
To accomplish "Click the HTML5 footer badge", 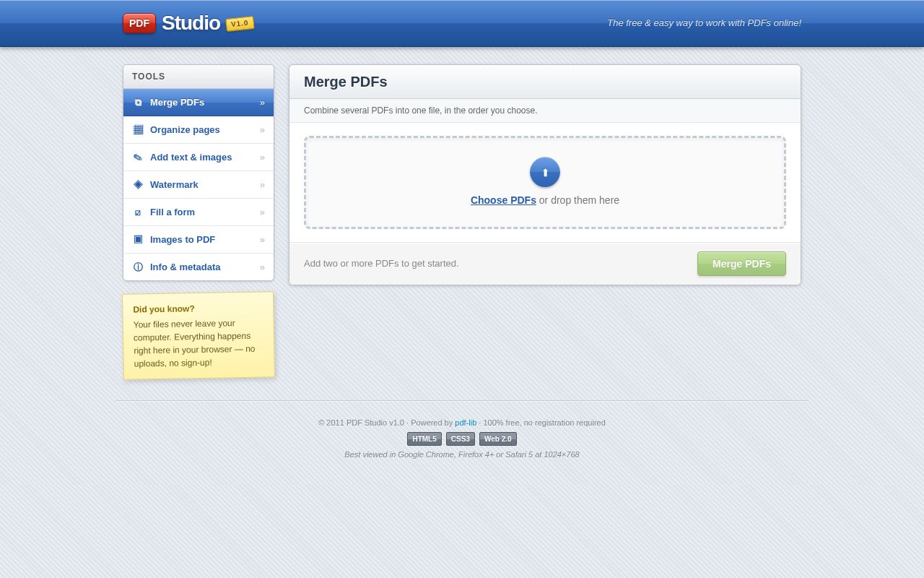I will pyautogui.click(x=424, y=439).
